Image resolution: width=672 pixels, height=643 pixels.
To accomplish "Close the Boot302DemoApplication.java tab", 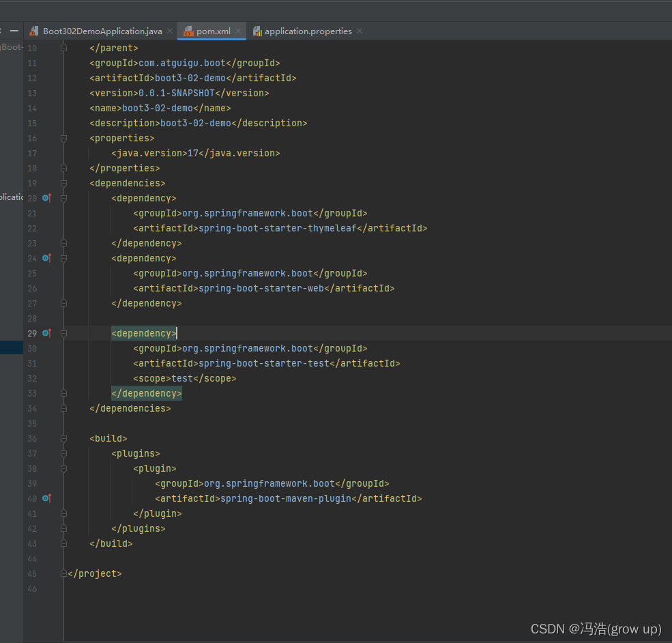I will (170, 31).
